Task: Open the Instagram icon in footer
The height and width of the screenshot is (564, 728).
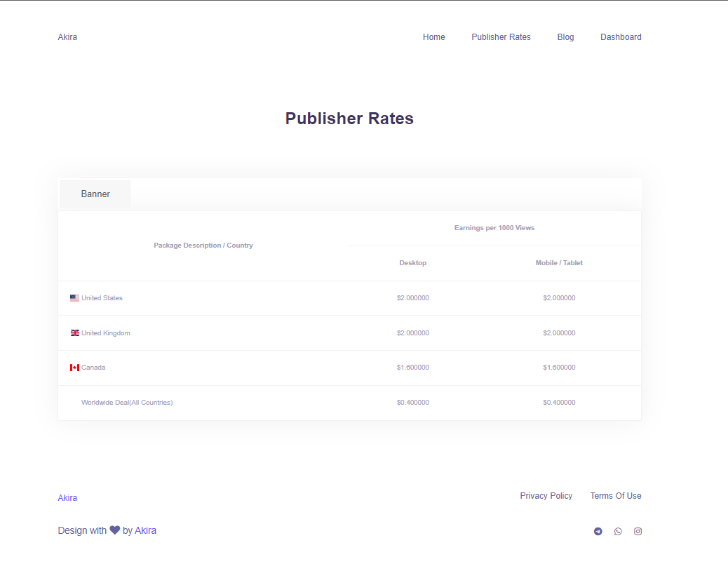Action: (638, 531)
